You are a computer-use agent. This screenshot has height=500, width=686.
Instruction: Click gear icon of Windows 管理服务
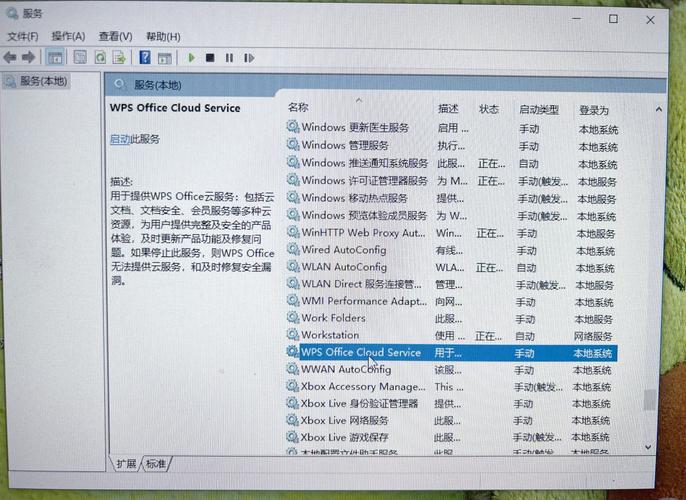[292, 144]
